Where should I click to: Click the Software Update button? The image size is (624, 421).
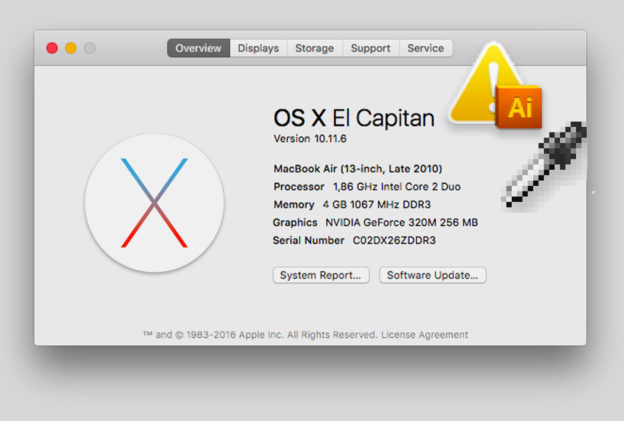pos(433,275)
